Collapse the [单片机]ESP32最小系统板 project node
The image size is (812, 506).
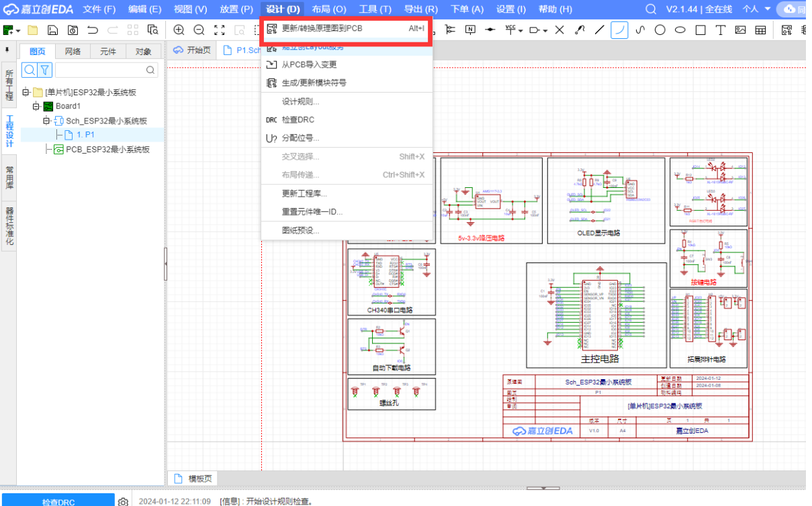pyautogui.click(x=26, y=93)
